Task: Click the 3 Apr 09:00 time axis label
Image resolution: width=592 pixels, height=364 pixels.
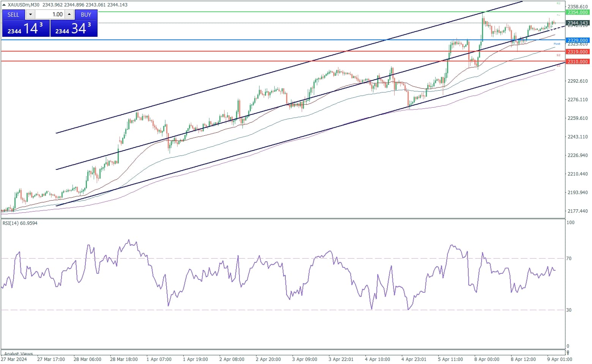Action: pos(305,359)
